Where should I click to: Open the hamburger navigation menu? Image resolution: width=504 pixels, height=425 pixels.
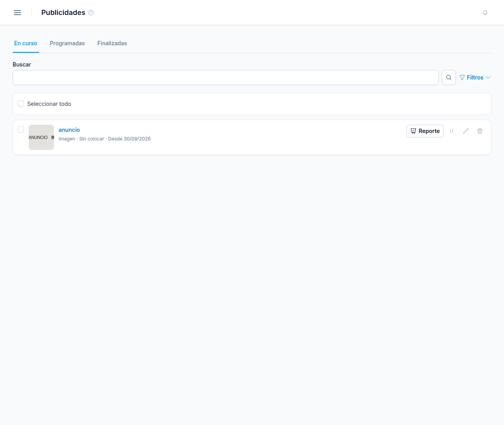click(x=17, y=13)
